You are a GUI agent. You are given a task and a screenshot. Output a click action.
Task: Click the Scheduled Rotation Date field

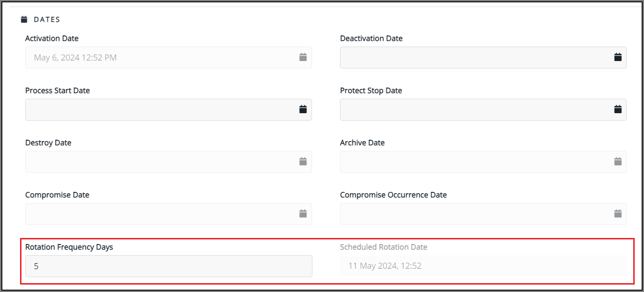click(483, 266)
